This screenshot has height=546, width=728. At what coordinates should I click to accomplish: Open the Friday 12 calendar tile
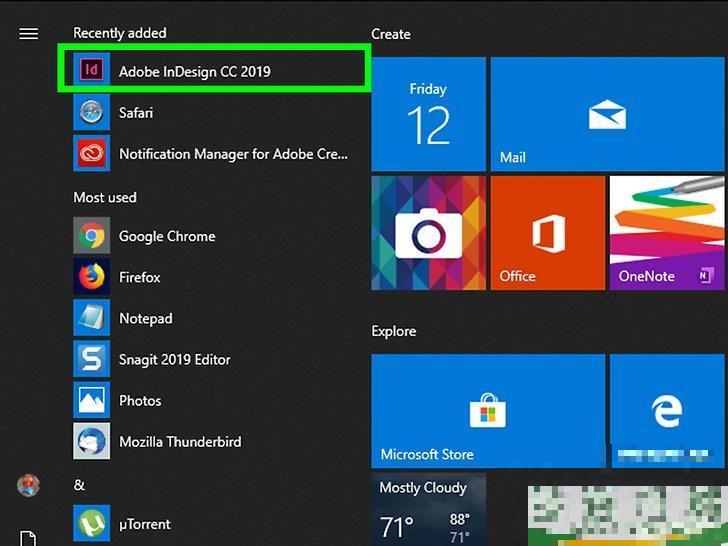click(x=428, y=113)
